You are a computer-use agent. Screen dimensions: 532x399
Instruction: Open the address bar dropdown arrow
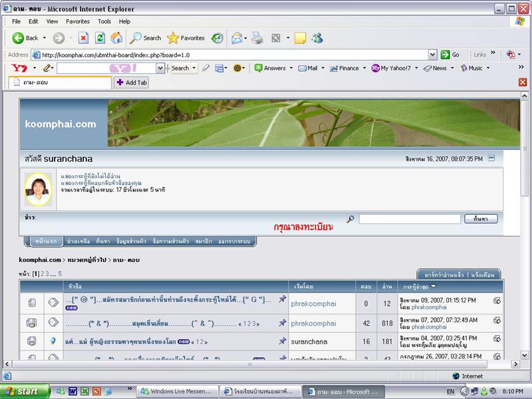pyautogui.click(x=433, y=55)
